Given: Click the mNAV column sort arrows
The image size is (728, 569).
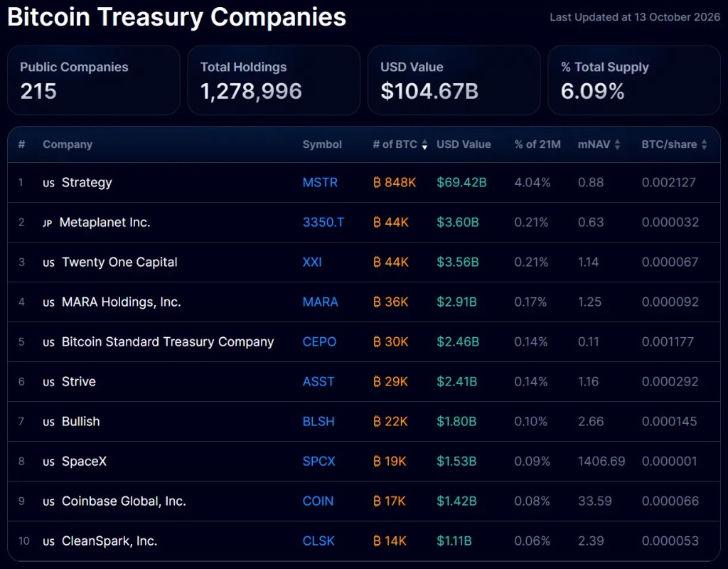Looking at the screenshot, I should coord(617,144).
